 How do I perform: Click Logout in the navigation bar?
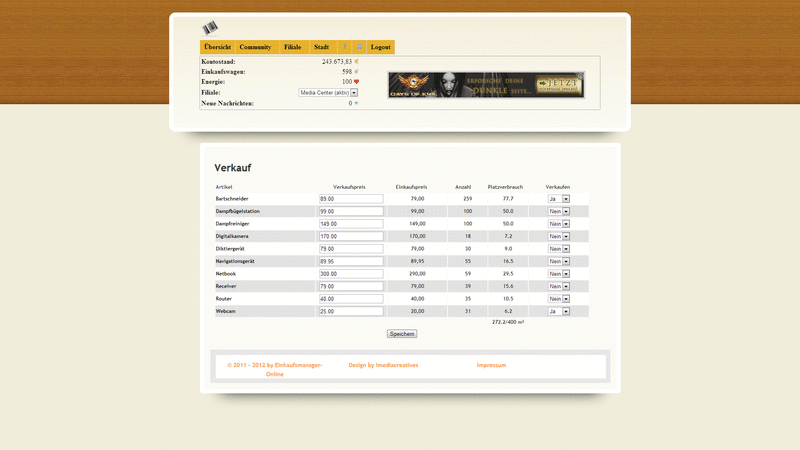[x=381, y=47]
